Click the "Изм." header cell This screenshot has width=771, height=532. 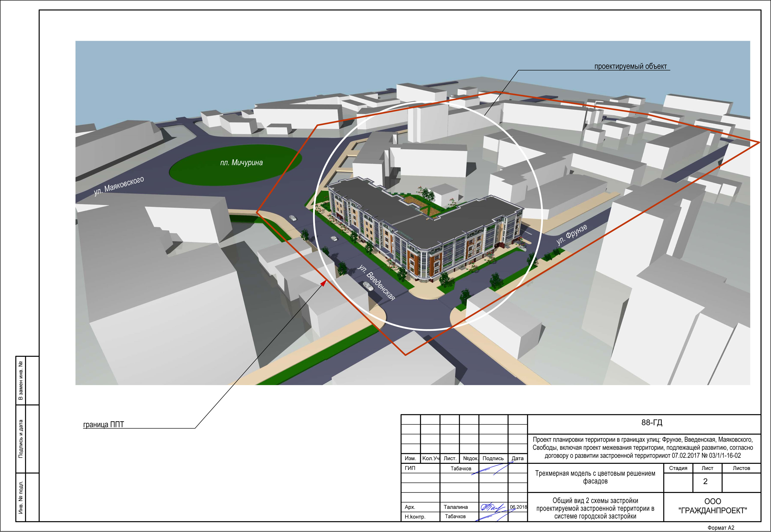point(410,458)
